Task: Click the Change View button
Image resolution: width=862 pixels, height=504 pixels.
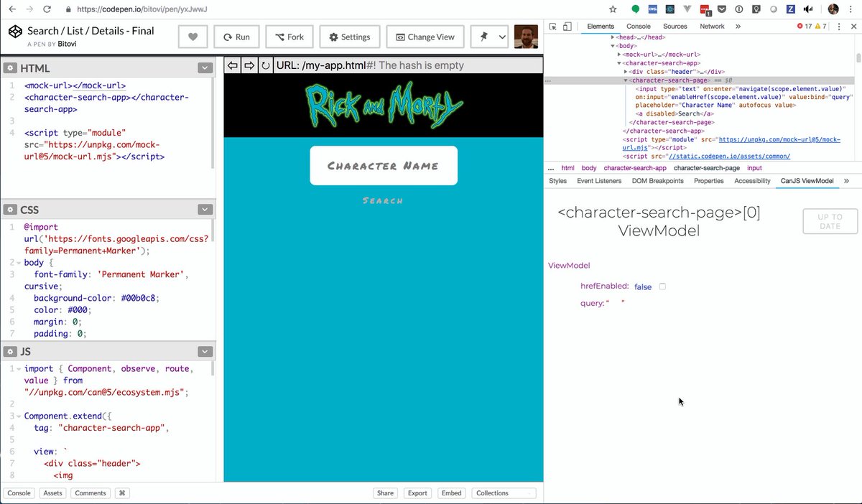Action: click(x=425, y=37)
